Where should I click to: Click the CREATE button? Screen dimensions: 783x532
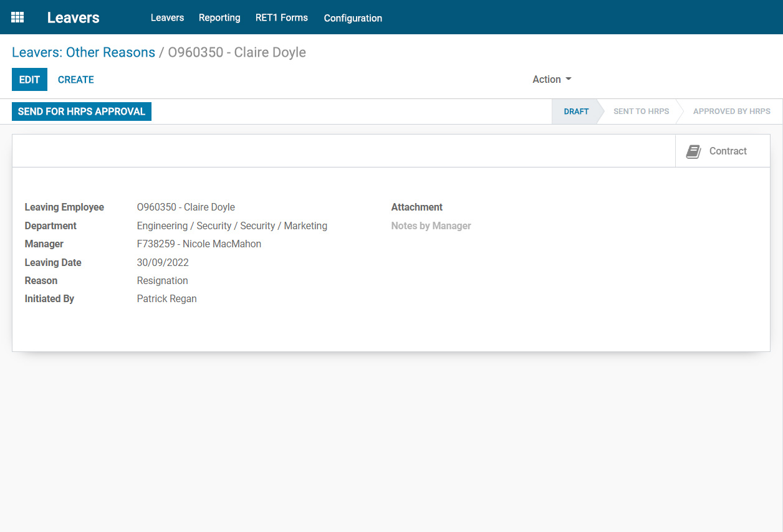point(75,79)
